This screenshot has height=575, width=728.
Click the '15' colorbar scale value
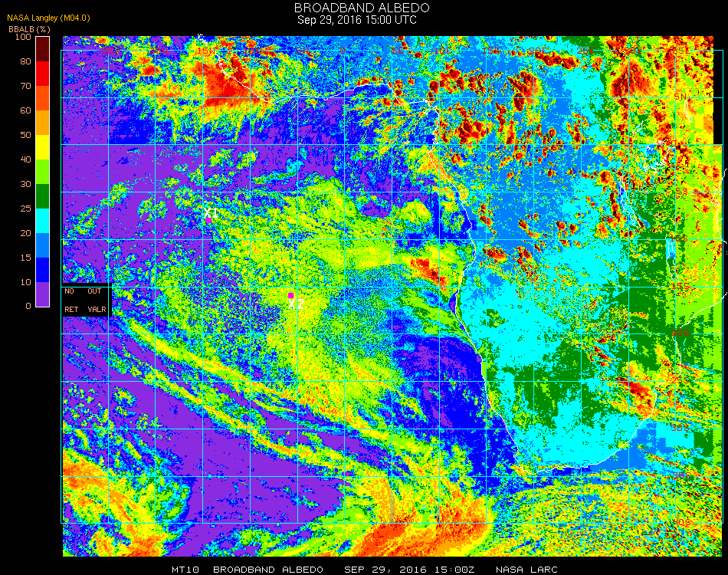[x=25, y=258]
